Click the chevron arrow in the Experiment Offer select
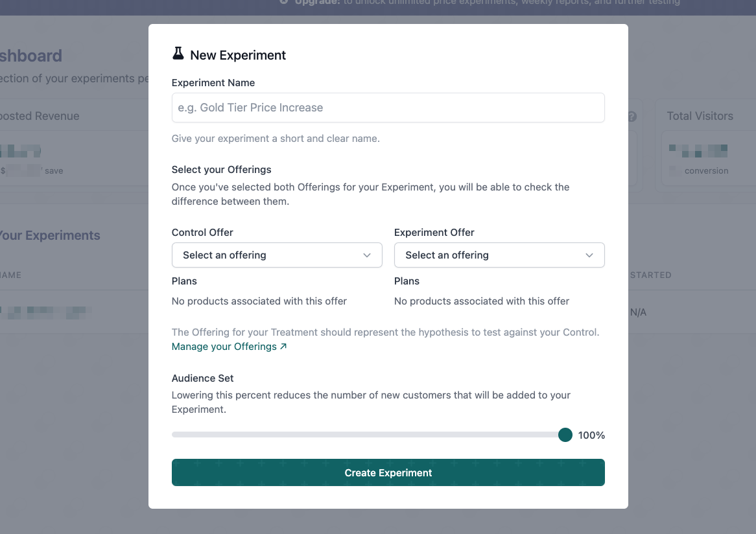Viewport: 756px width, 534px height. click(x=589, y=255)
